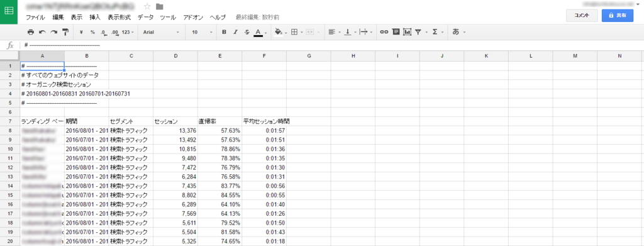Insert a comment from the toolbar
644x246 pixels.
pyautogui.click(x=396, y=32)
